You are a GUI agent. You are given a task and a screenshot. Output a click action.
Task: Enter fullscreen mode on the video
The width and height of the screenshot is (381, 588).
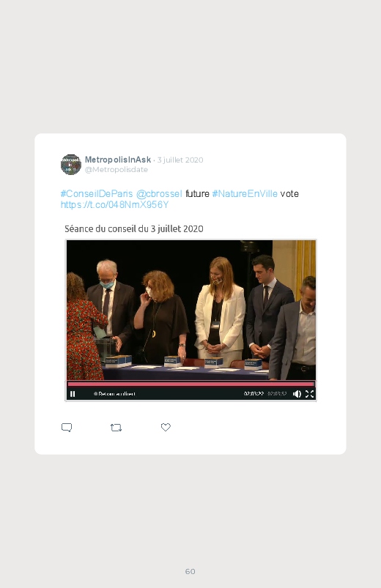pyautogui.click(x=310, y=394)
